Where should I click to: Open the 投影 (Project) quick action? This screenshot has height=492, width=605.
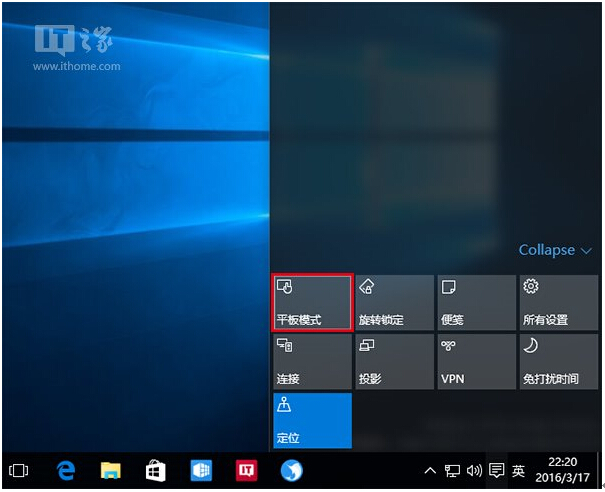coord(394,361)
